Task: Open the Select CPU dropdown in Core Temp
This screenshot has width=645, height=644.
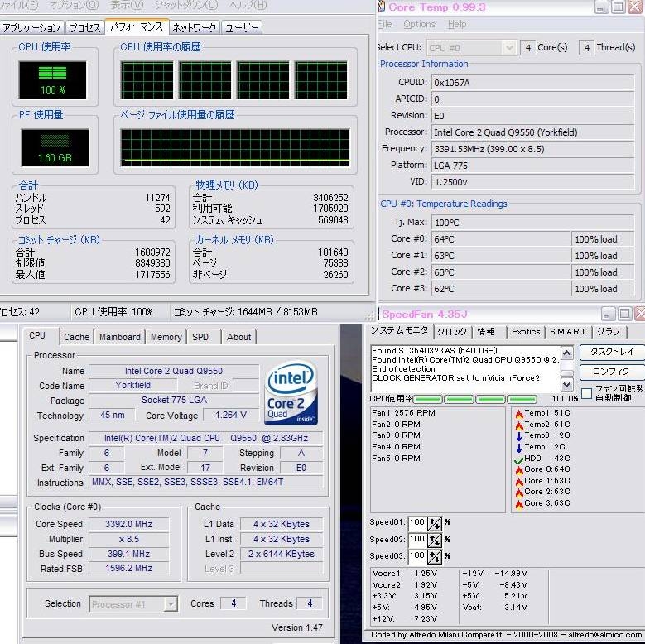Action: pyautogui.click(x=471, y=48)
